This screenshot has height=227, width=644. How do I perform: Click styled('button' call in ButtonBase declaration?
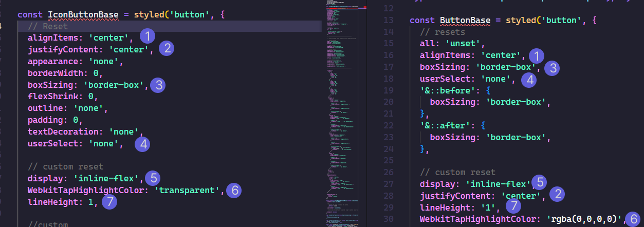[544, 21]
